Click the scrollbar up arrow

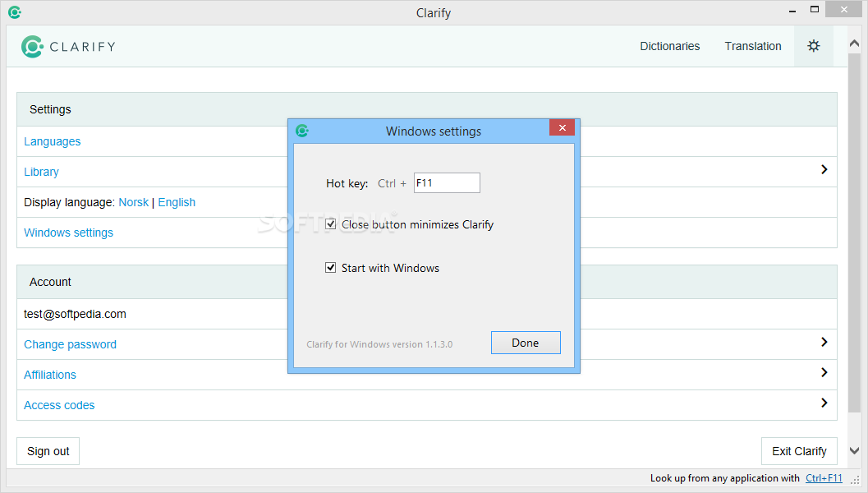[854, 44]
